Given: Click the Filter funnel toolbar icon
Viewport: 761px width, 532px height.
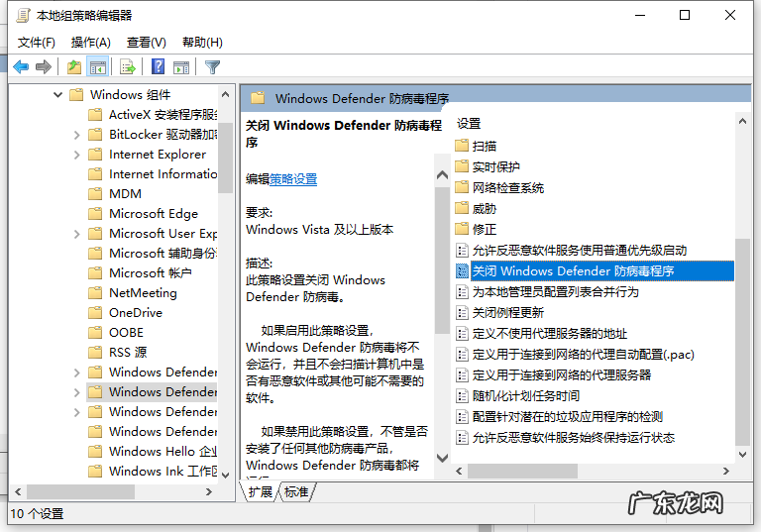Looking at the screenshot, I should (x=213, y=67).
